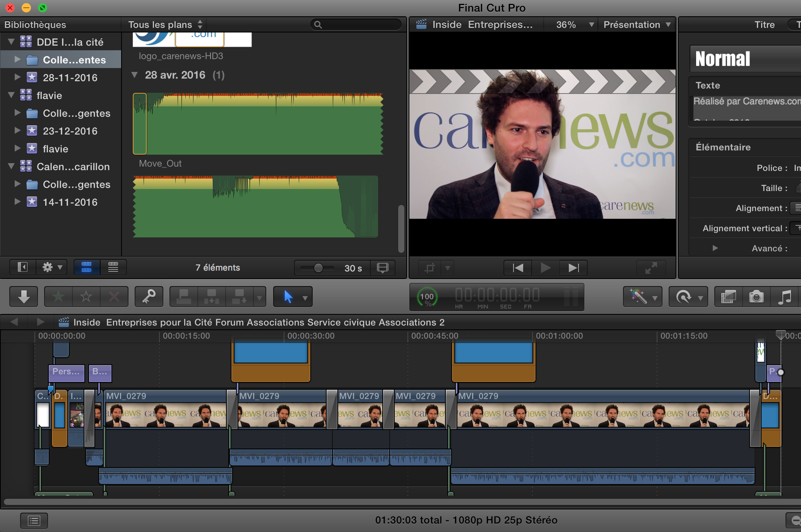Screen dimensions: 801x532
Task: Click the playhead marker at timeline end
Action: click(780, 335)
